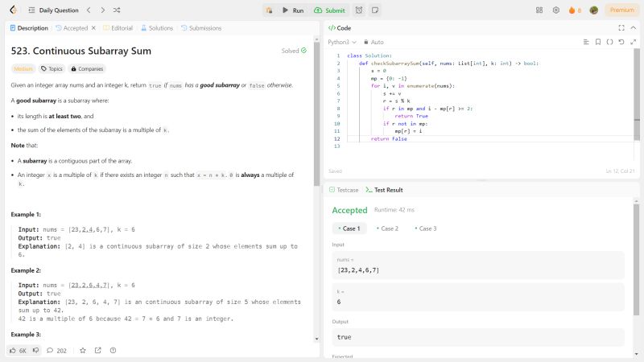
Task: Maximize the Code panel fullscreen icon
Action: (x=621, y=28)
